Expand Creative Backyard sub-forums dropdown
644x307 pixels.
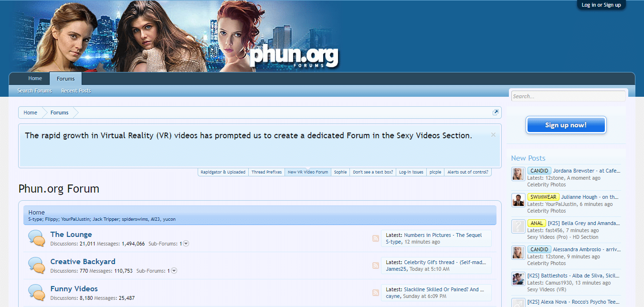pyautogui.click(x=174, y=271)
